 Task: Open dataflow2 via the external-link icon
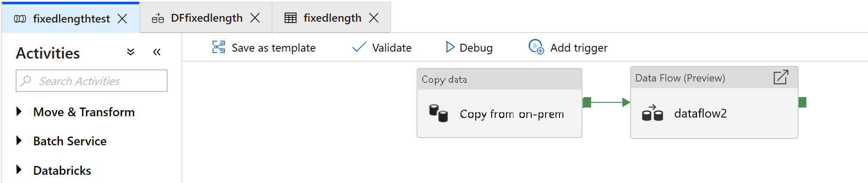click(780, 78)
